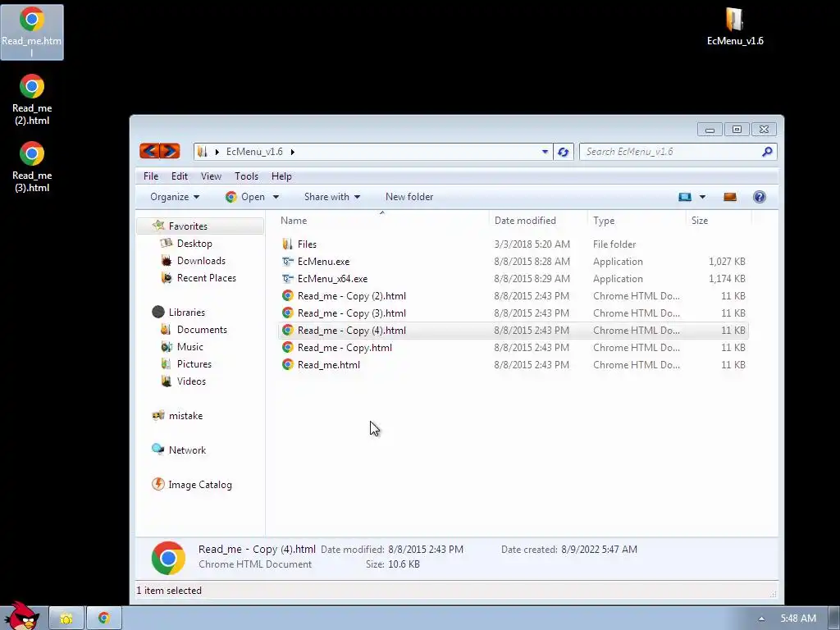Click Chrome icon of Read_me.html row
Image resolution: width=840 pixels, height=630 pixels.
coord(288,365)
